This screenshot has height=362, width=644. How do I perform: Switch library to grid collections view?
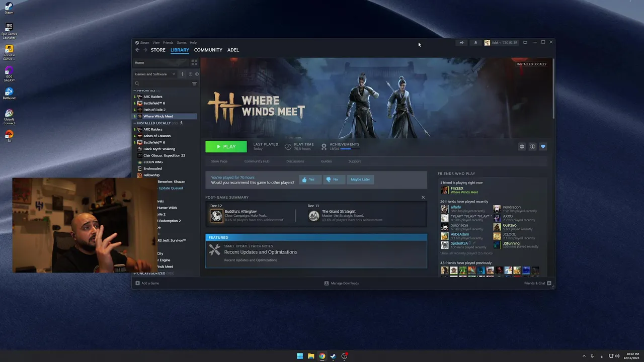[x=194, y=62]
